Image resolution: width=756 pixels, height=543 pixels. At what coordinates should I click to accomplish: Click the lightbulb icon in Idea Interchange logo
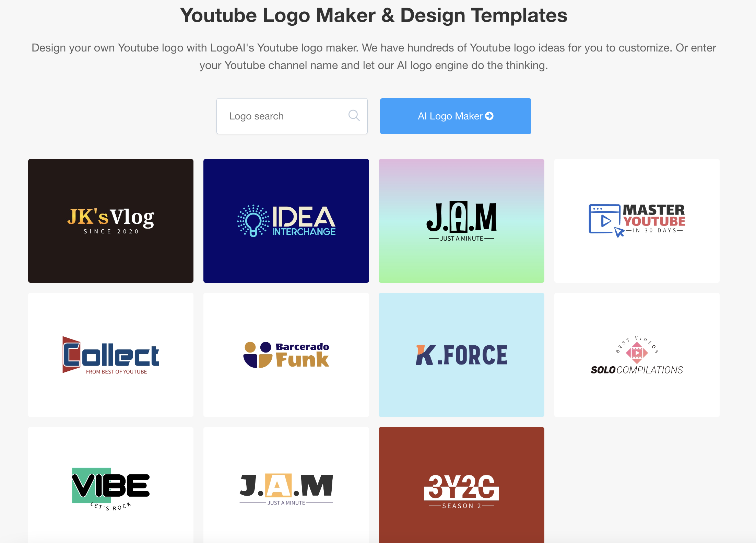pos(253,221)
